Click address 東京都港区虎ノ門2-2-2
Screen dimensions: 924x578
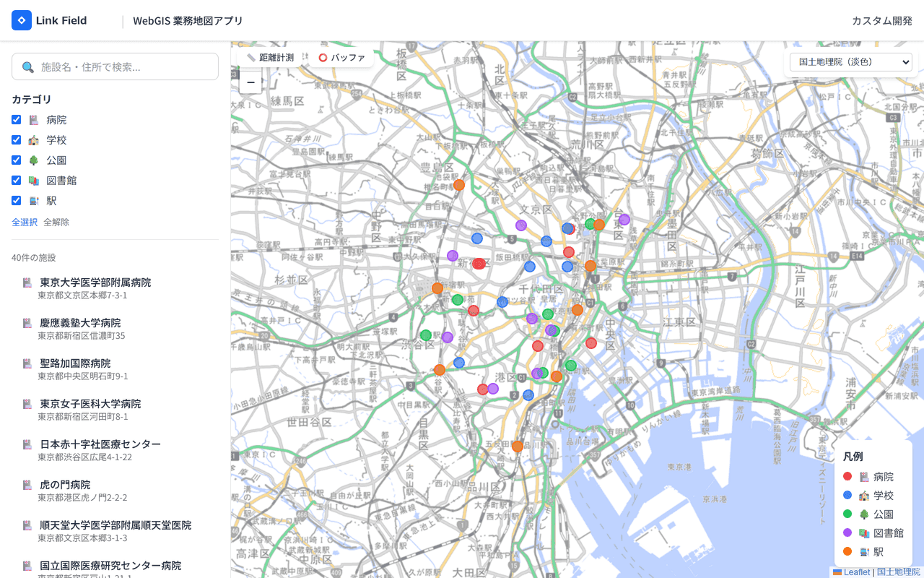pos(82,498)
